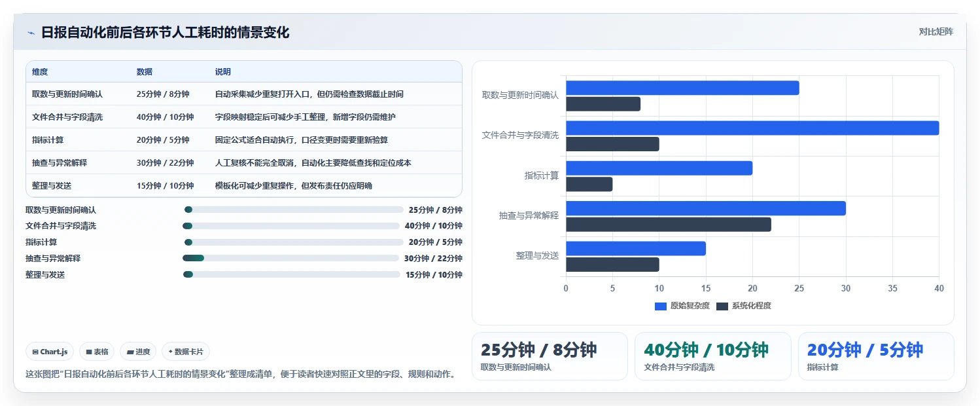
Task: Toggle 原始复杂度 legend color box
Action: 661,306
